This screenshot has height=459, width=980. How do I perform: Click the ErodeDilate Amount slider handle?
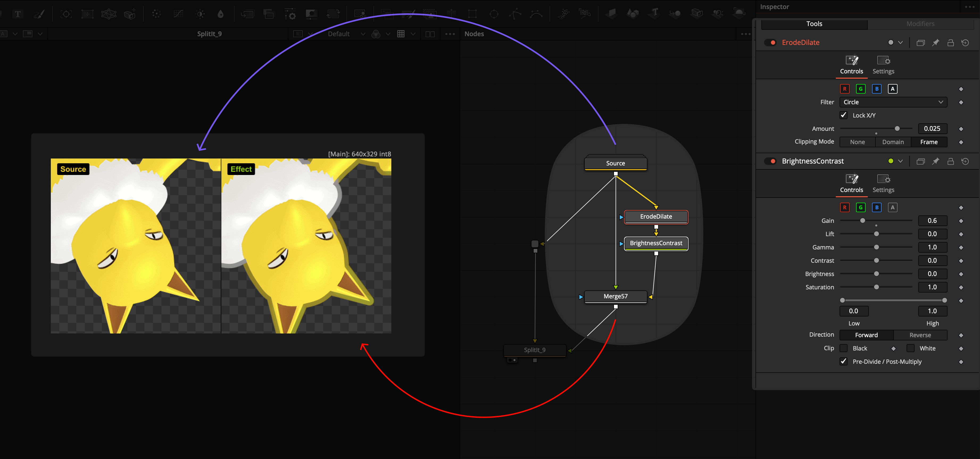pyautogui.click(x=897, y=128)
